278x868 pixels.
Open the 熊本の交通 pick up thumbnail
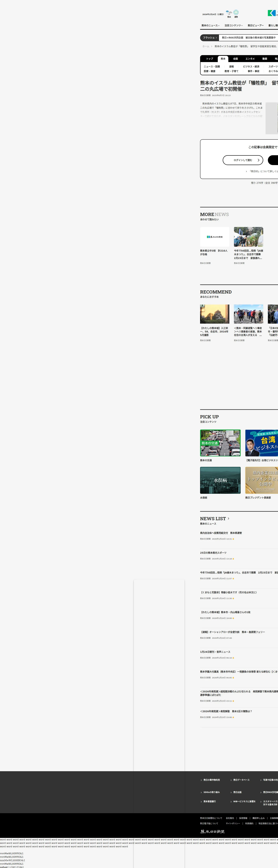[220, 443]
